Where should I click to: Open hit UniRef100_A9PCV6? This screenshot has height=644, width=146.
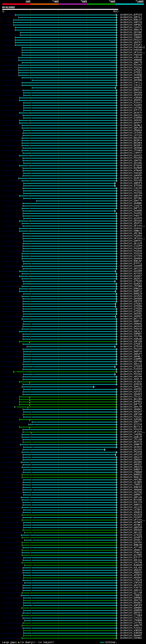tap(131, 22)
